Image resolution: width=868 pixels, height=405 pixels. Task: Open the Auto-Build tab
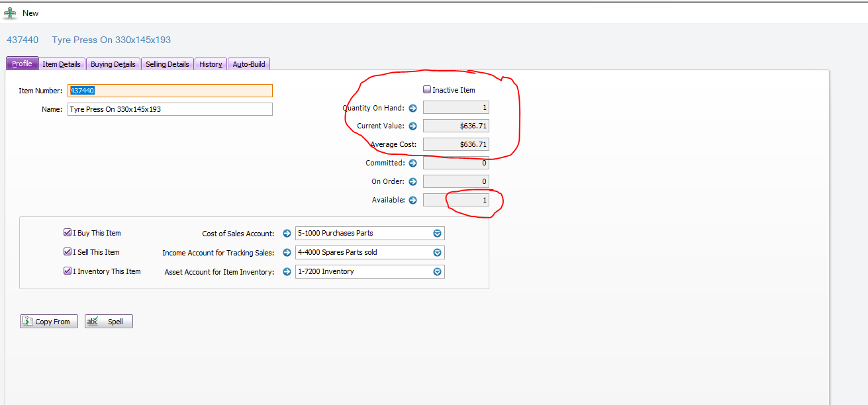point(249,64)
